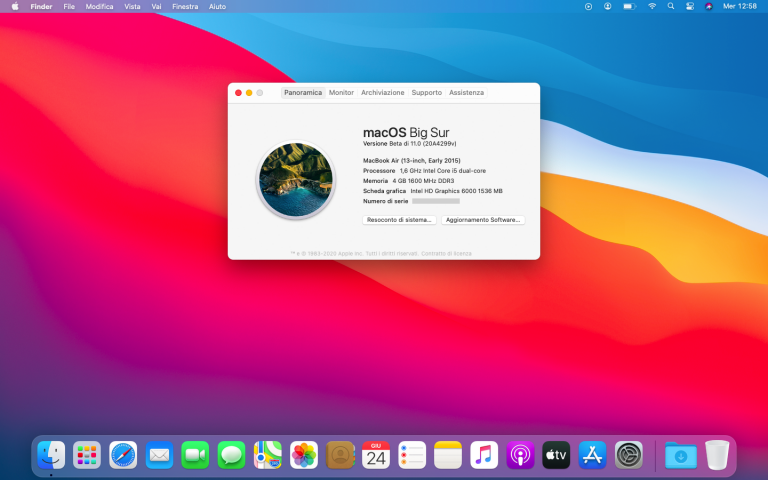768x480 pixels.
Task: Open System Preferences gear icon
Action: [x=628, y=455]
